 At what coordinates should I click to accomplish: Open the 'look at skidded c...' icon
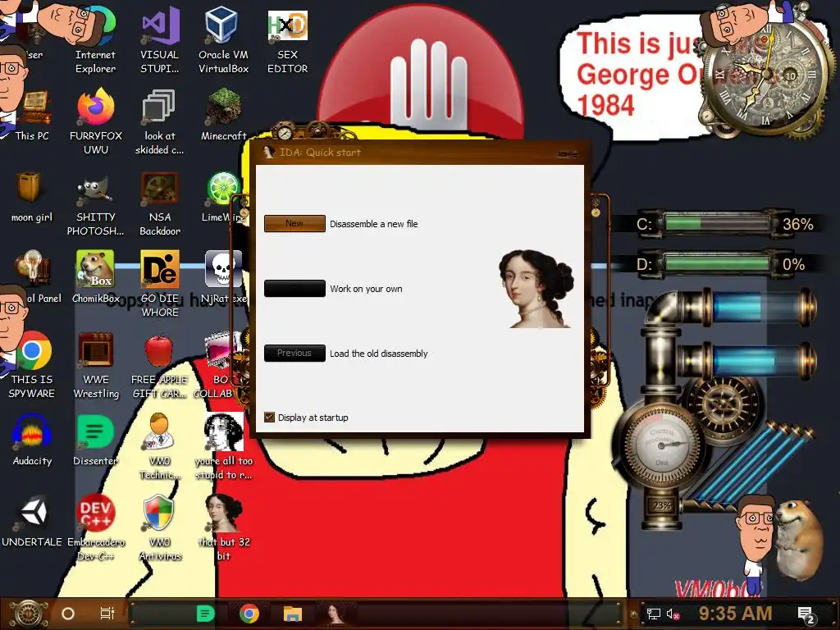(x=160, y=121)
